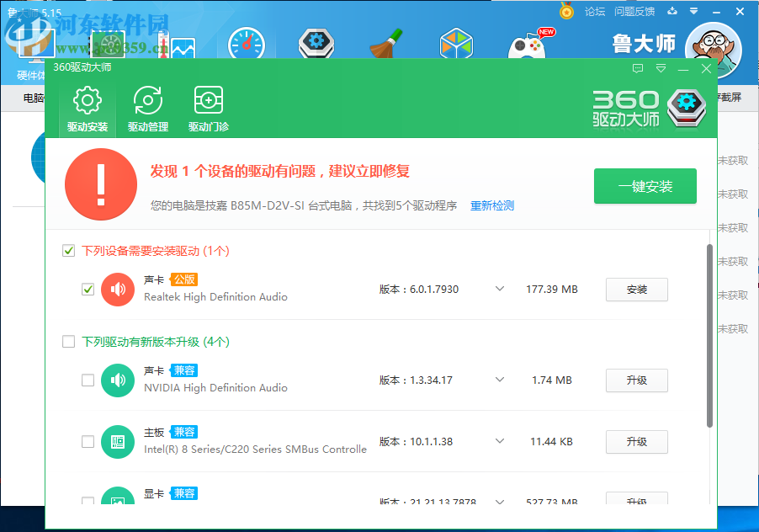Expand version dropdown for 6.0.1.7930

point(499,286)
